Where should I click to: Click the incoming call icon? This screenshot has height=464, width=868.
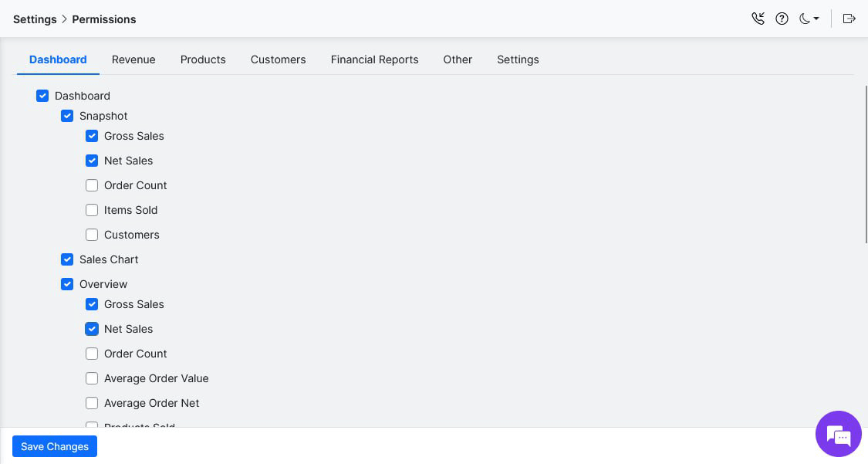[758, 19]
